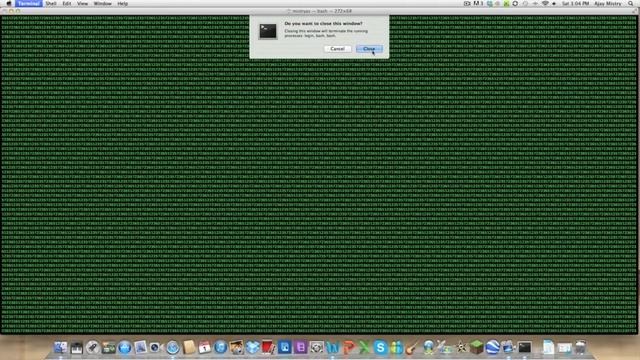
Task: Open Microsoft Word W icon in Dock
Action: 333,347
